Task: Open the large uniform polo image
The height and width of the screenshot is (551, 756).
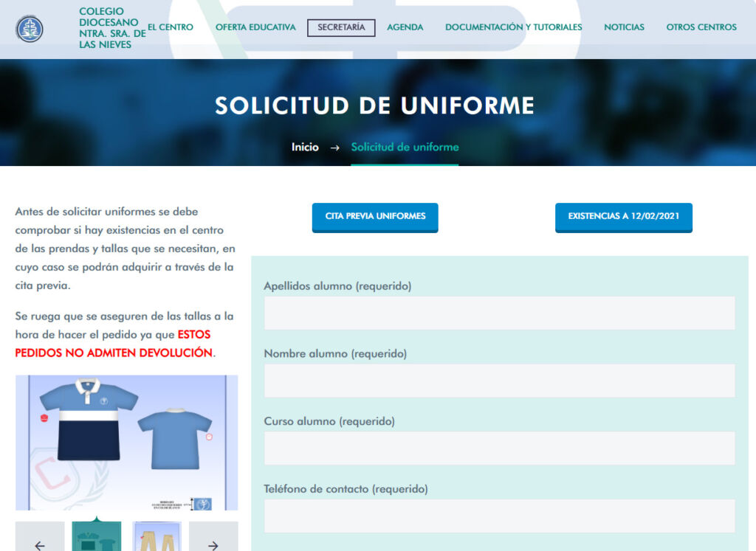Action: click(x=126, y=443)
